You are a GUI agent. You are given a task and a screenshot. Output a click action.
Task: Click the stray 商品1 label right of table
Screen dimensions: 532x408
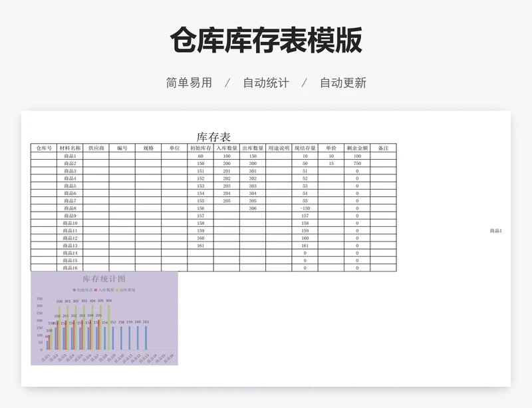[x=495, y=231]
